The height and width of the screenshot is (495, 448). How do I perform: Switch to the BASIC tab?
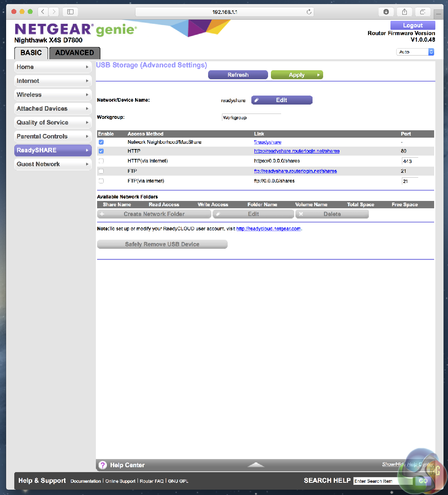point(31,53)
